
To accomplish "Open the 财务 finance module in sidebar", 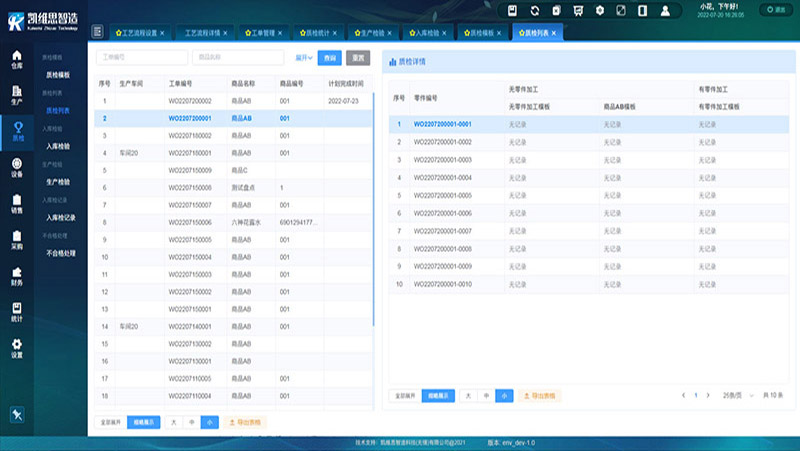I will point(17,277).
